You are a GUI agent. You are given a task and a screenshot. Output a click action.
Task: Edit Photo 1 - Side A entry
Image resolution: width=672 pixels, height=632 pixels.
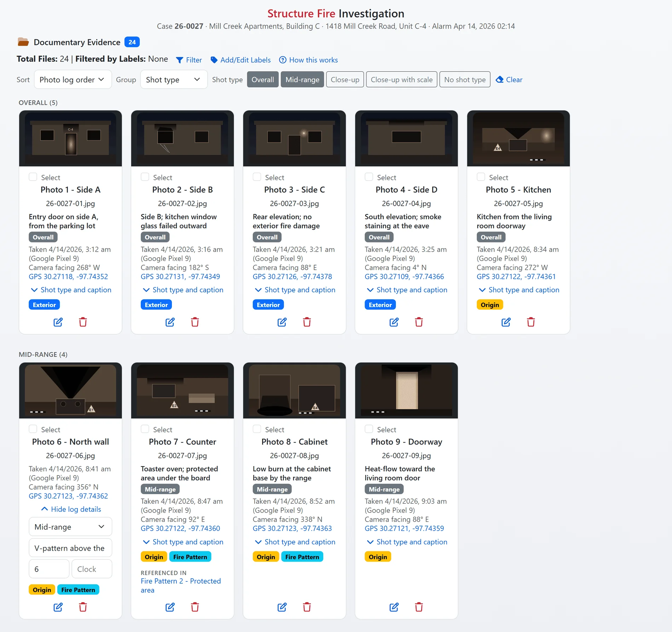(x=58, y=322)
